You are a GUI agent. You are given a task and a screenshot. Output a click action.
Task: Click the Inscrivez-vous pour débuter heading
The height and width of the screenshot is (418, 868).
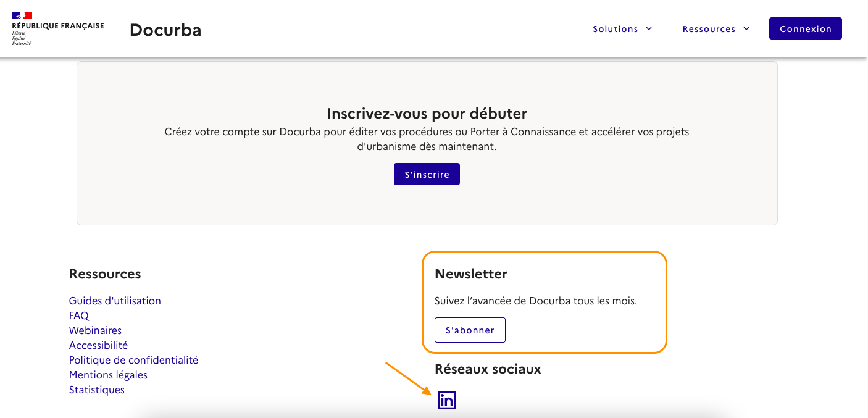(427, 114)
